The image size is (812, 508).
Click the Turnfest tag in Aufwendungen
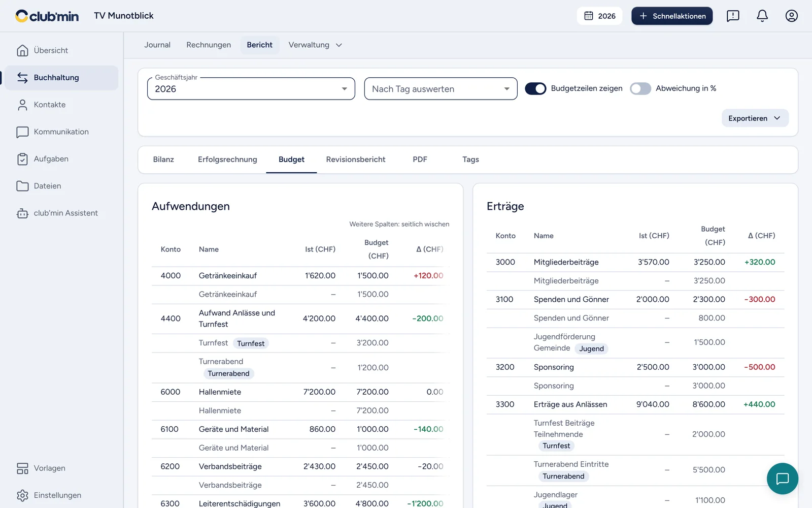(251, 343)
